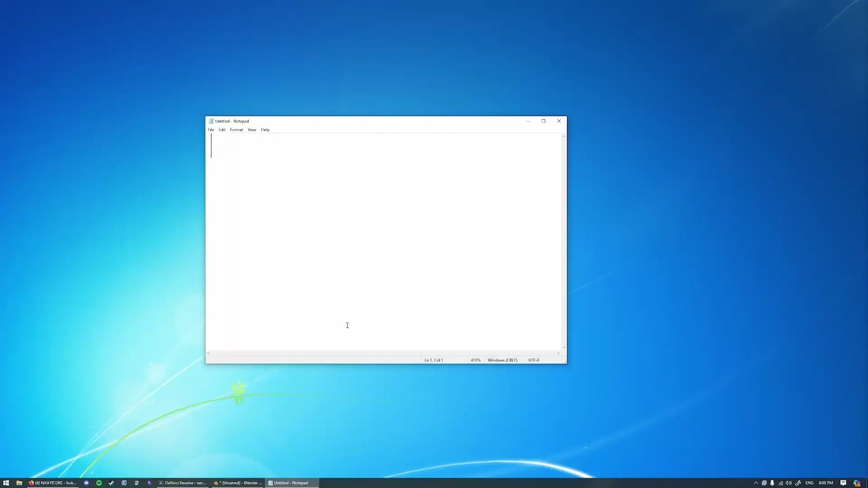Open the Help menu
868x488 pixels.
coord(265,130)
